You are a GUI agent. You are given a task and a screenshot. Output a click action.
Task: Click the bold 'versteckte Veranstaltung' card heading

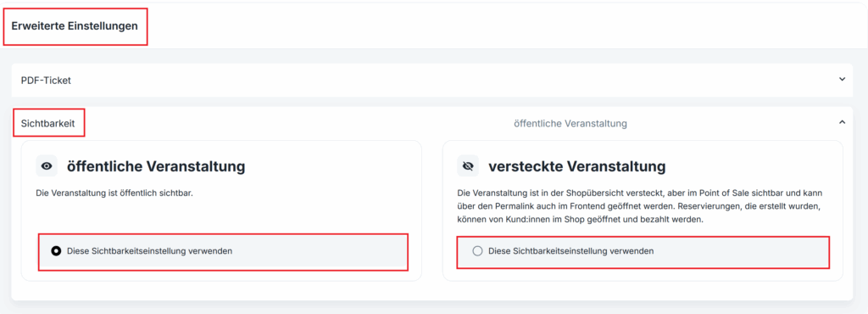tap(576, 165)
